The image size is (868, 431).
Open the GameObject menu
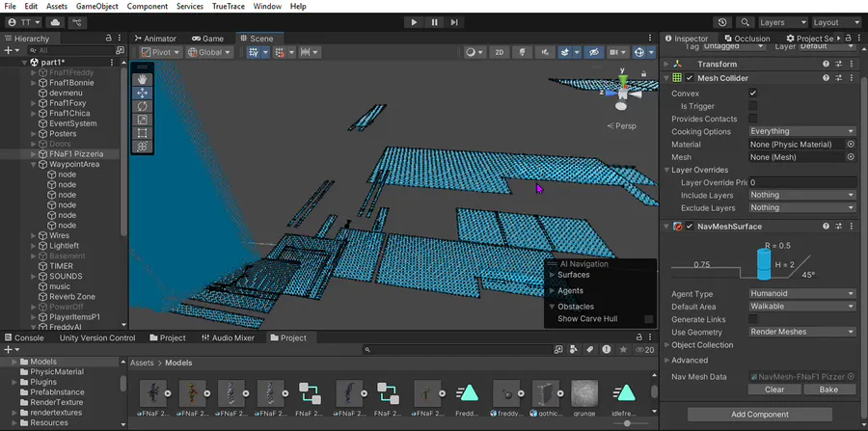point(96,6)
